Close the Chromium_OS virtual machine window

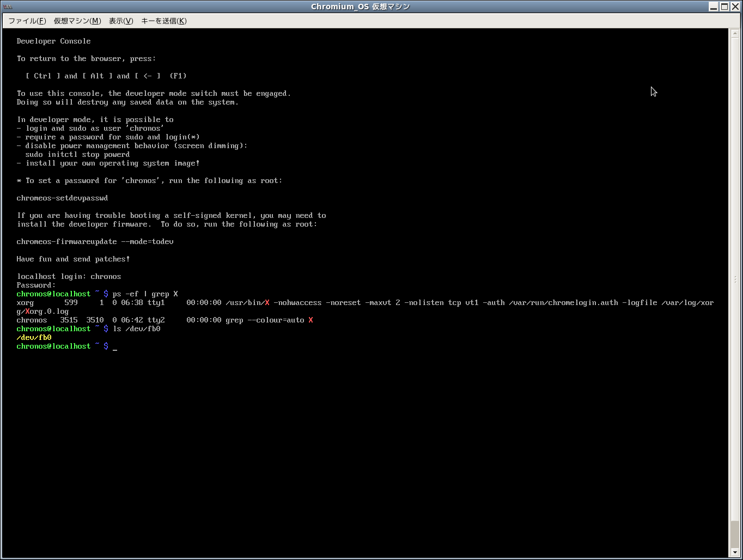click(x=735, y=7)
